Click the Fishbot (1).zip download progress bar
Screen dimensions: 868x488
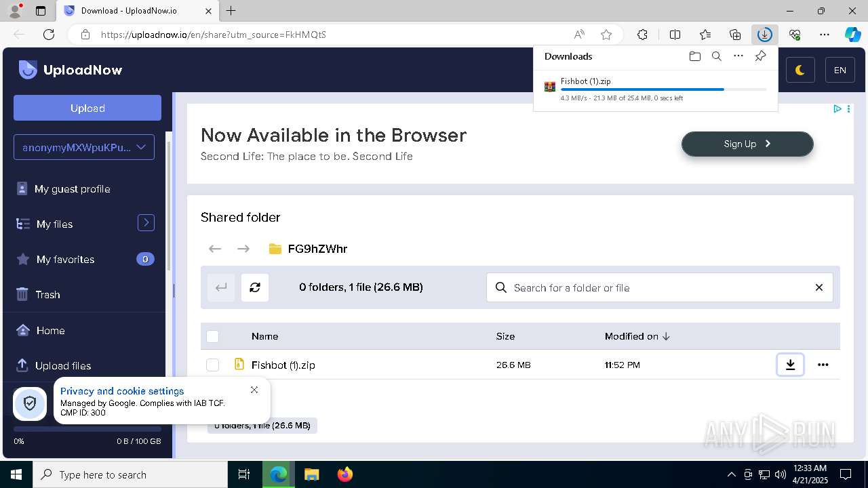pos(663,89)
